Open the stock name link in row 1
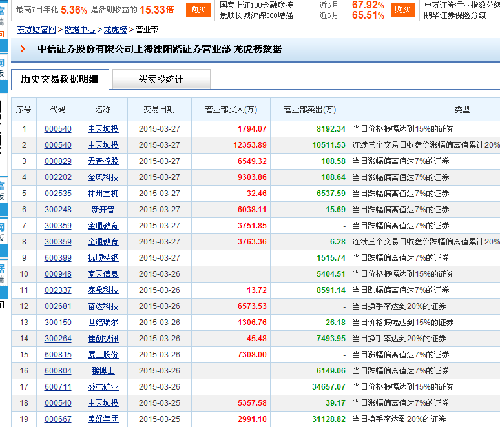The image size is (500, 427). (103, 129)
